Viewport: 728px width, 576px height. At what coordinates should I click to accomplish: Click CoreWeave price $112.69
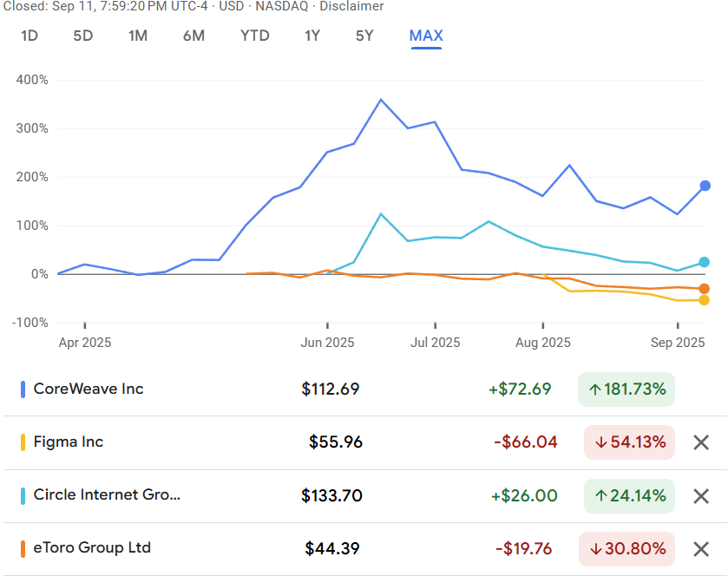tap(331, 389)
